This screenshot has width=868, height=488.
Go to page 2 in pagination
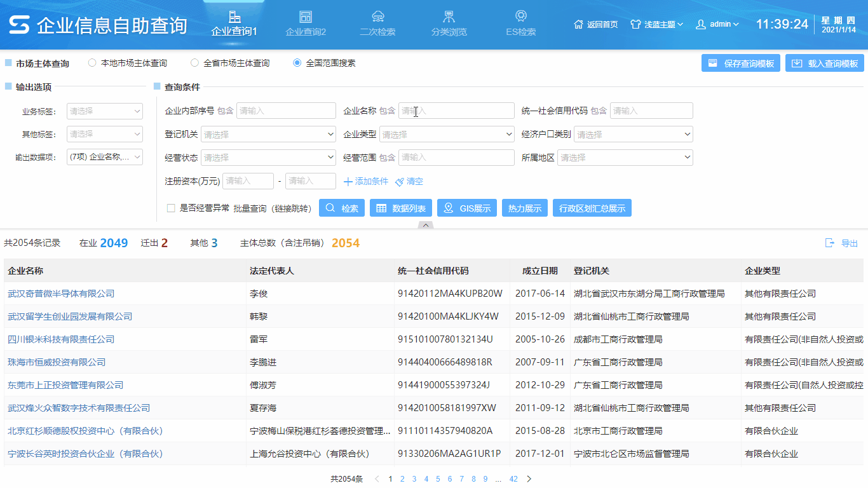402,479
